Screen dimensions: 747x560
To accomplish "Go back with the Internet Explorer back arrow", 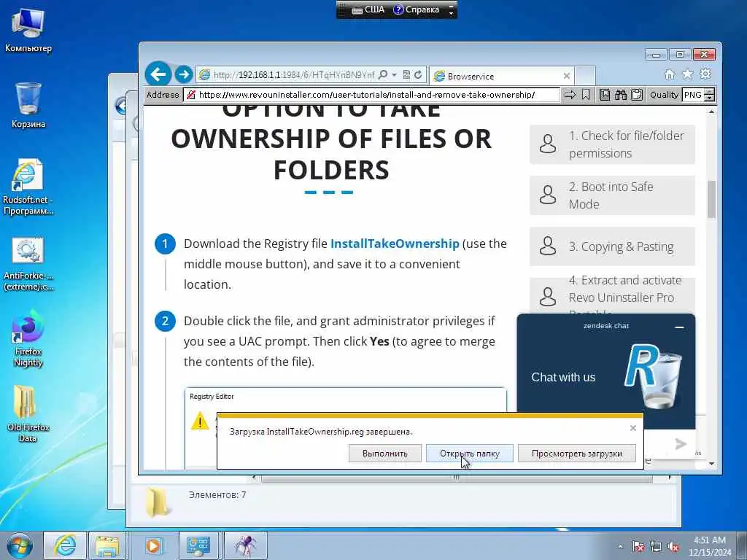I will pyautogui.click(x=158, y=74).
